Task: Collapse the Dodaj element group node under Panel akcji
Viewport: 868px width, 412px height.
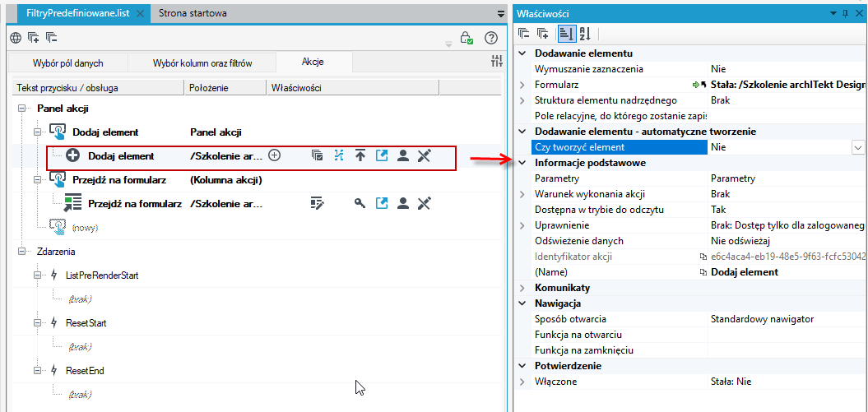Action: (x=38, y=132)
